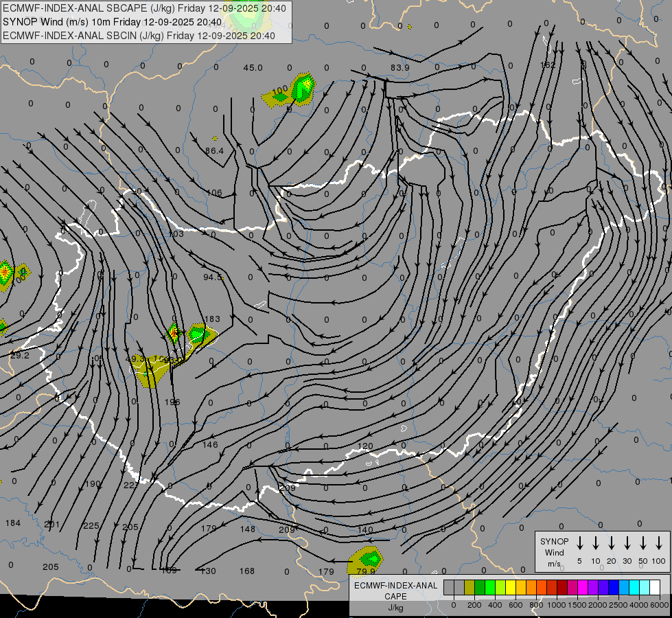Click the '184' value on the map

pyautogui.click(x=13, y=523)
